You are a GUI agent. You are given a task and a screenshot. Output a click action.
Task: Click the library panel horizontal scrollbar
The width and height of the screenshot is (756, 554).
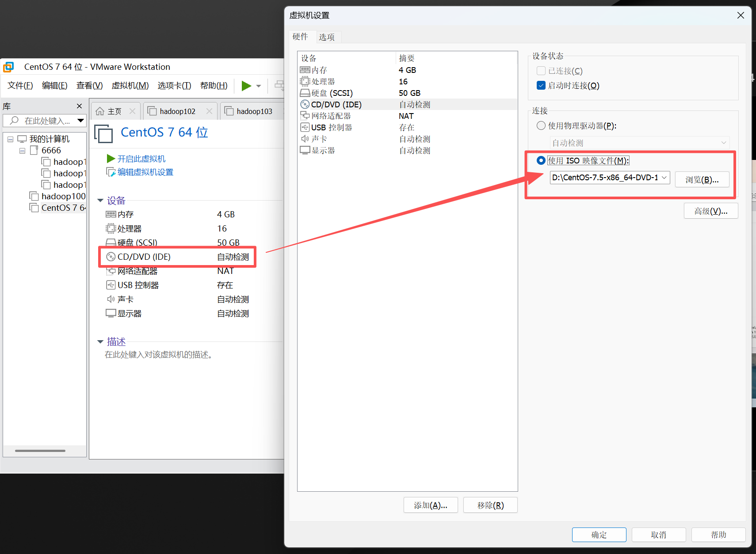pos(40,451)
